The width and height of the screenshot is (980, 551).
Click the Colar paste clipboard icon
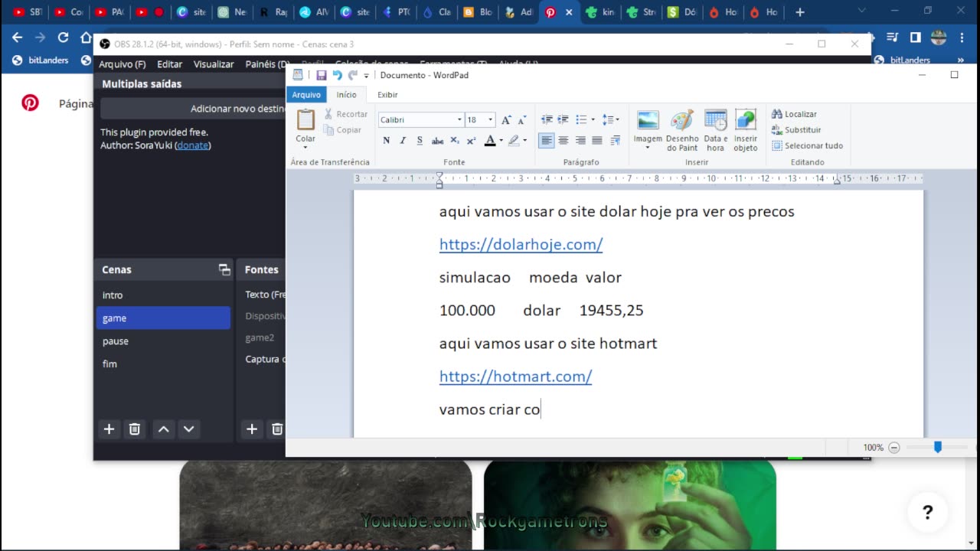tap(305, 120)
